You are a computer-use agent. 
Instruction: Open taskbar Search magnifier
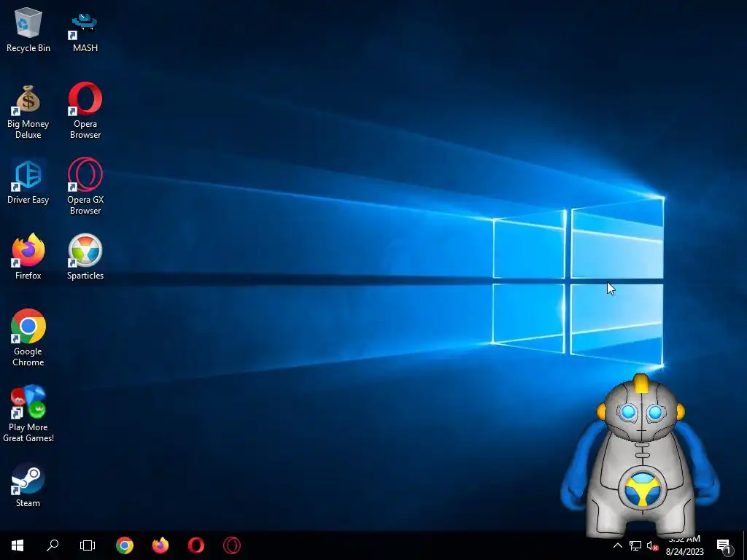pyautogui.click(x=53, y=545)
